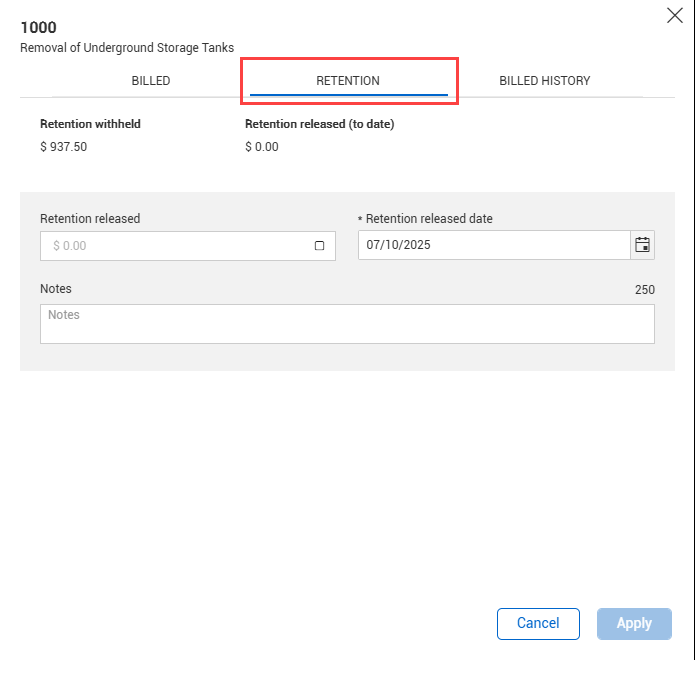Open the Billed History tab
This screenshot has height=673, width=695.
[x=544, y=81]
